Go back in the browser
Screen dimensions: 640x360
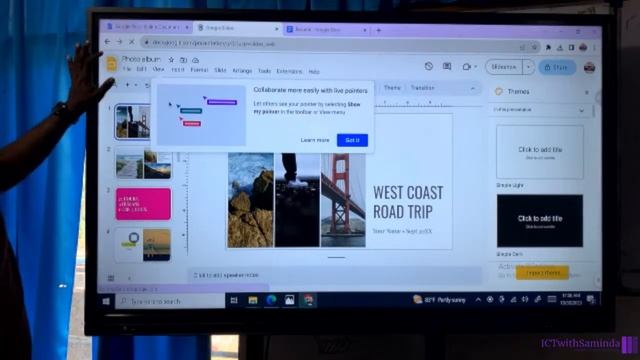[107, 42]
